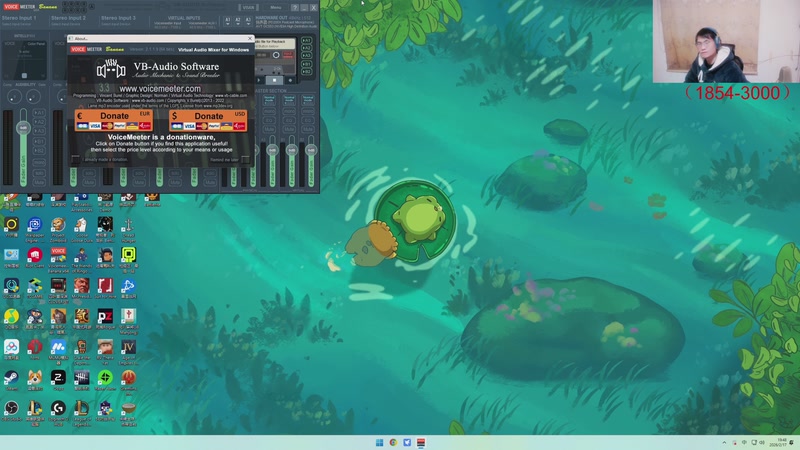
Task: Open Windows Start menu on taskbar
Action: click(x=379, y=442)
